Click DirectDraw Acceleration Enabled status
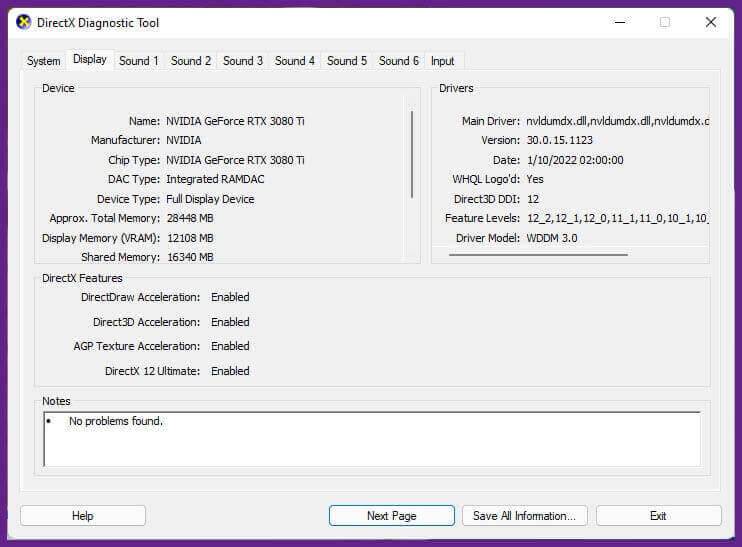The width and height of the screenshot is (742, 547). point(230,297)
